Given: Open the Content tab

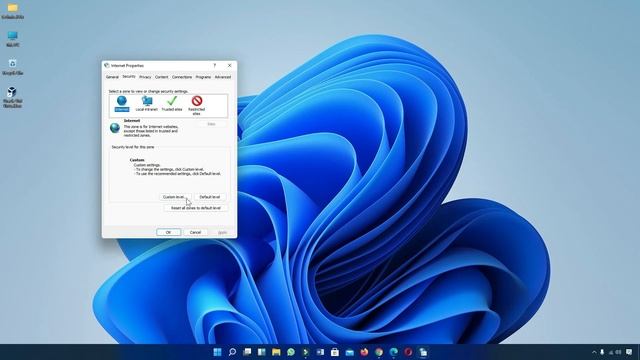Looking at the screenshot, I should coord(161,77).
